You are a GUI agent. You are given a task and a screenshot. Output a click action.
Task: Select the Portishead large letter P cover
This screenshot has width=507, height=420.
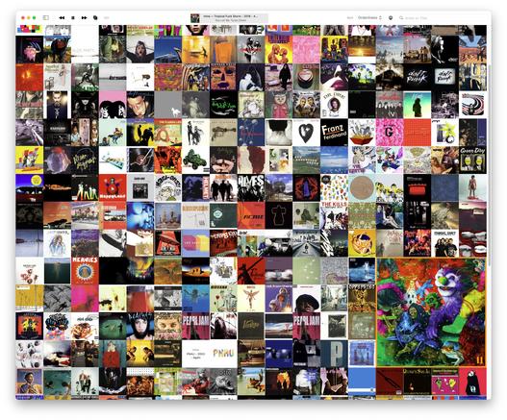335,354
